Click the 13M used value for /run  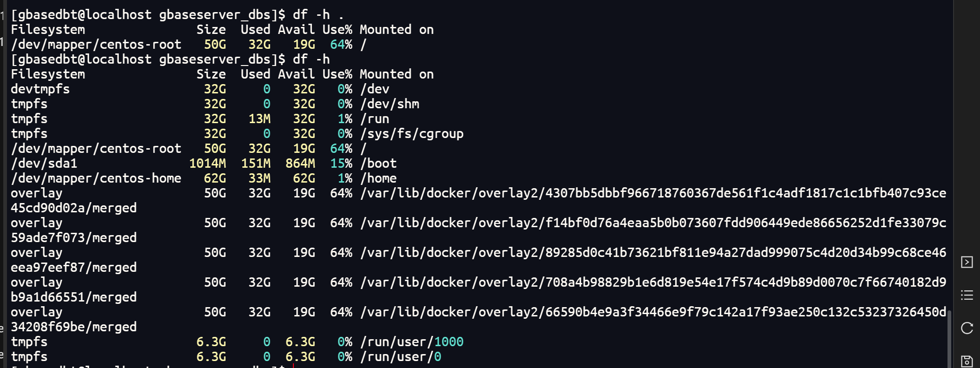tap(260, 119)
